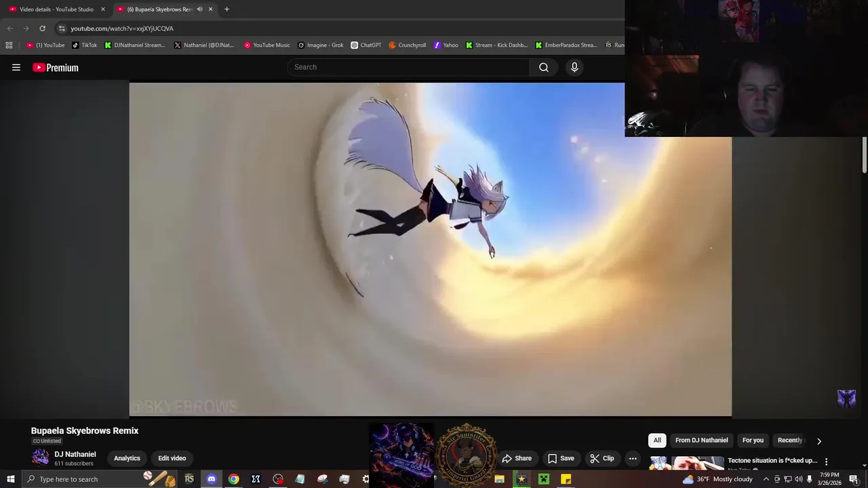Reload the page with the refresh icon
This screenshot has width=868, height=488.
(x=42, y=28)
